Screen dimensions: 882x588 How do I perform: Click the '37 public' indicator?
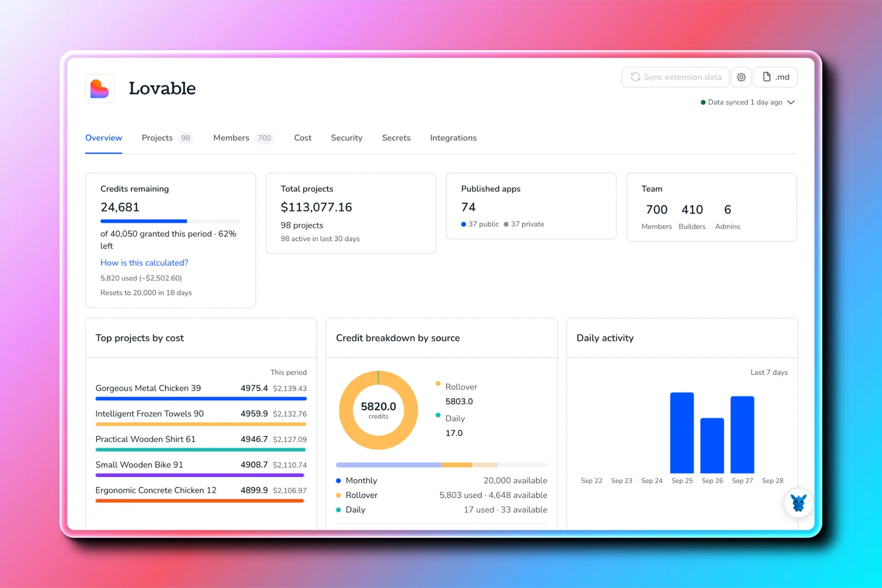480,224
